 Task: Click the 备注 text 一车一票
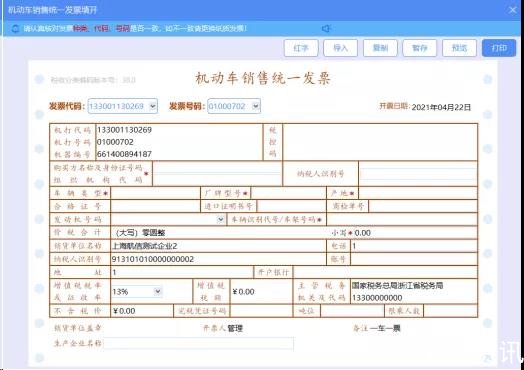click(385, 328)
